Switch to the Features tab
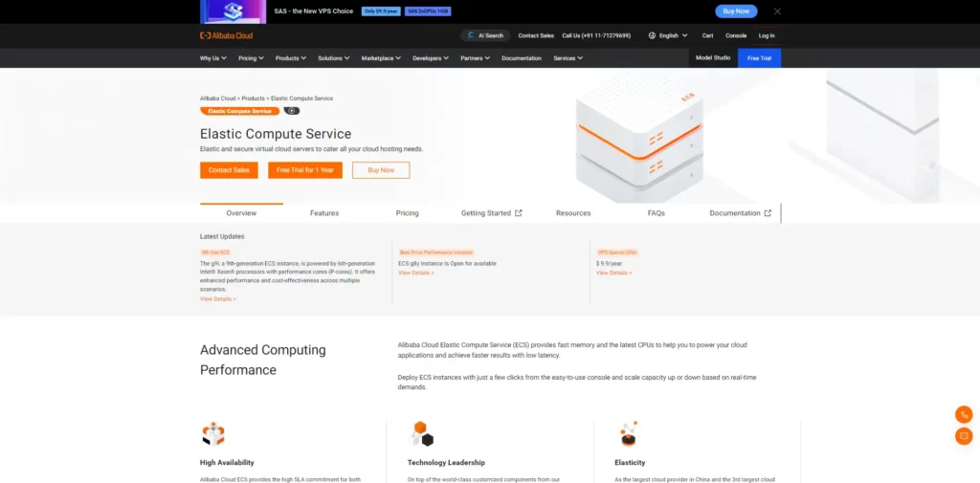The width and height of the screenshot is (980, 483). 324,213
